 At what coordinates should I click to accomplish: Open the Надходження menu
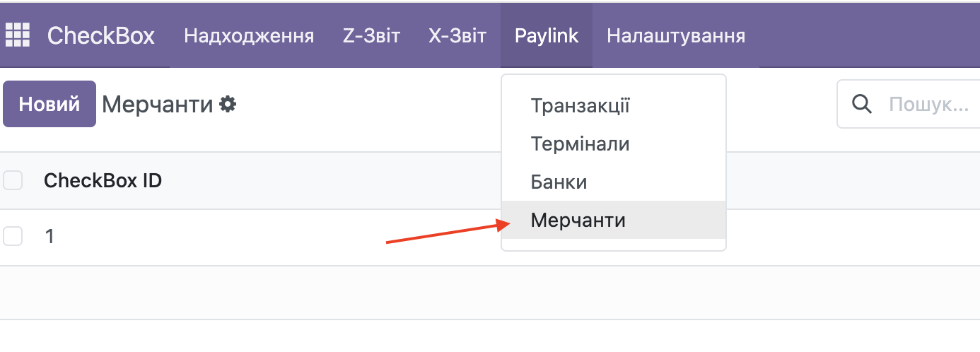coord(249,35)
